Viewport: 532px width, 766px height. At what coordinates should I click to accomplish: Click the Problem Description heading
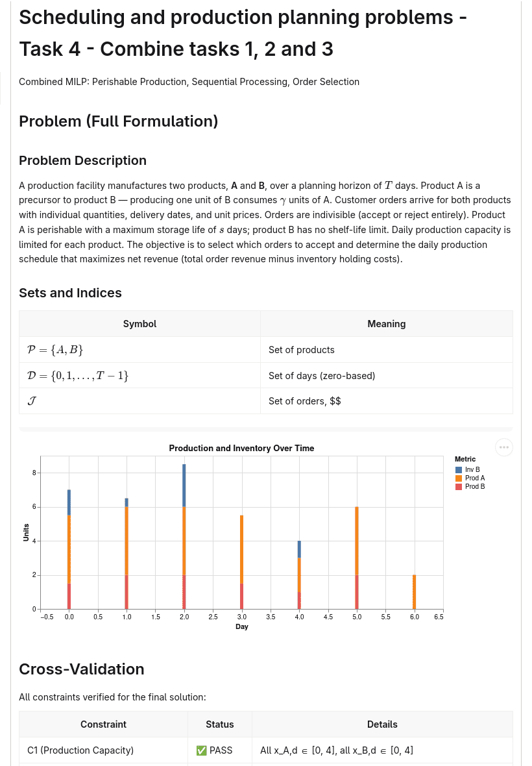82,160
